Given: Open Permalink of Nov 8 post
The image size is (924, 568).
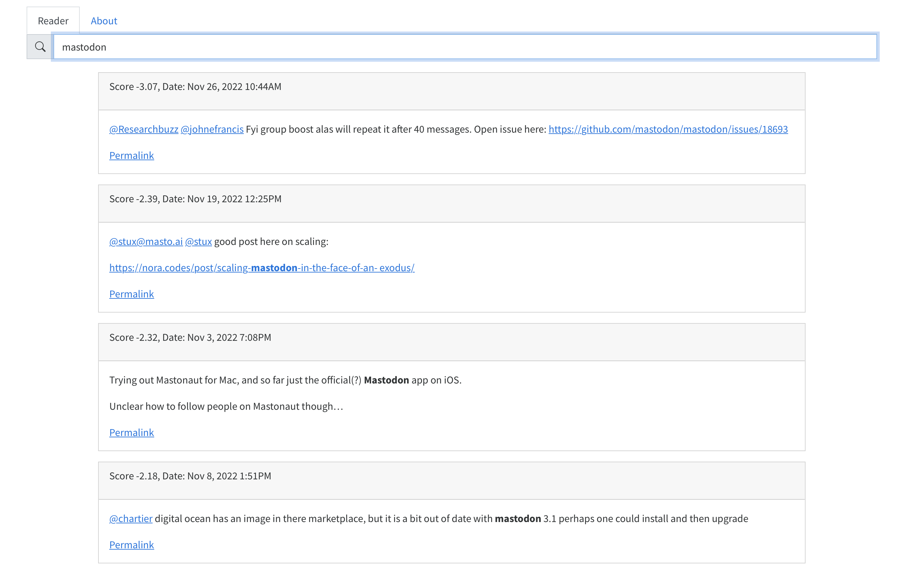Looking at the screenshot, I should click(x=131, y=545).
